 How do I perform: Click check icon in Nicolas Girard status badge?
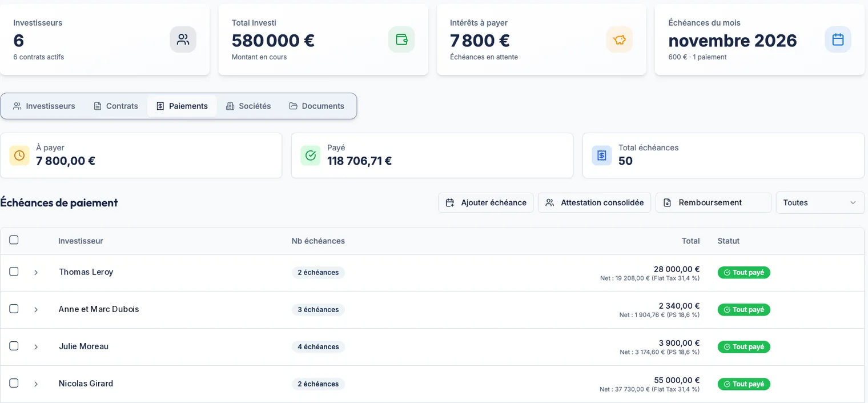click(727, 384)
